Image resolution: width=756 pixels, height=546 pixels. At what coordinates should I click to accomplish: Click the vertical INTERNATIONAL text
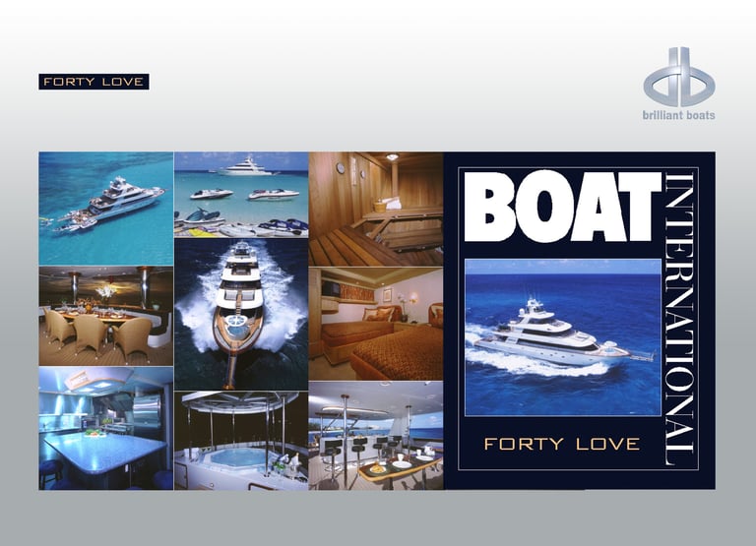679,319
